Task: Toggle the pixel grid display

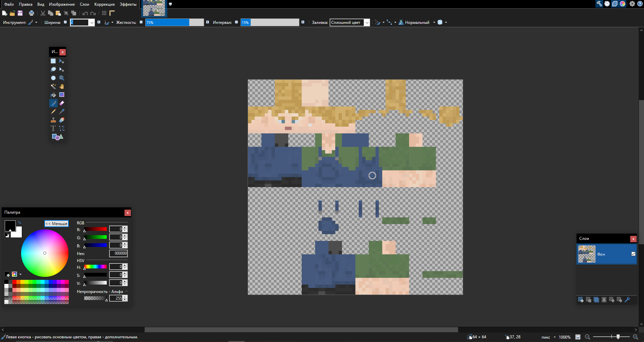Action: 104,13
